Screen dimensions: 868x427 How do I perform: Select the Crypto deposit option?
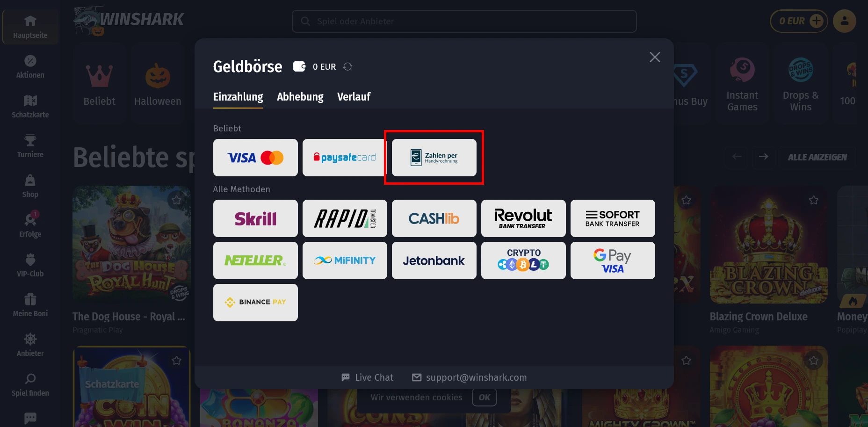[x=523, y=261]
